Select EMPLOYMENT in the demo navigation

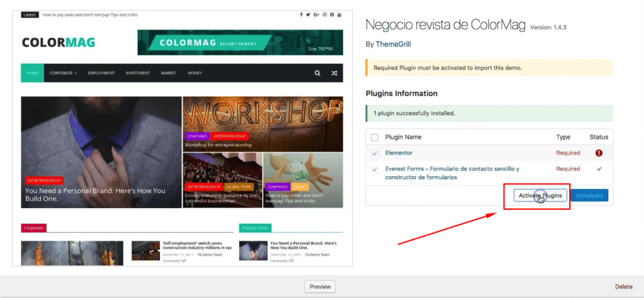101,73
